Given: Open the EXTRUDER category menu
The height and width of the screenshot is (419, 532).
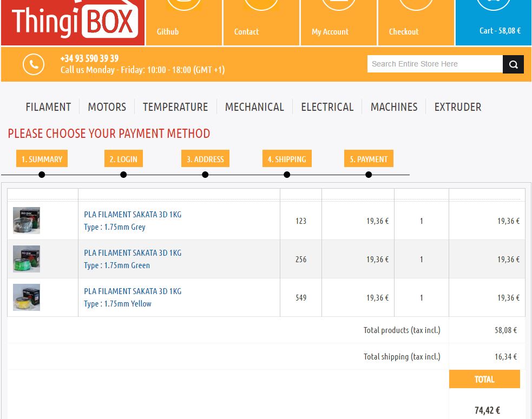Looking at the screenshot, I should tap(458, 107).
